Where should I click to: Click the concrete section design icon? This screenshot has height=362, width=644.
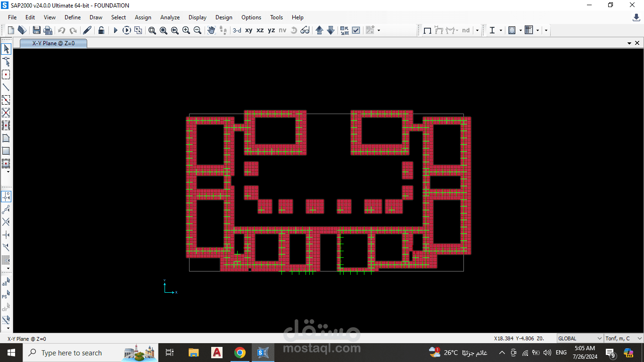pyautogui.click(x=512, y=30)
